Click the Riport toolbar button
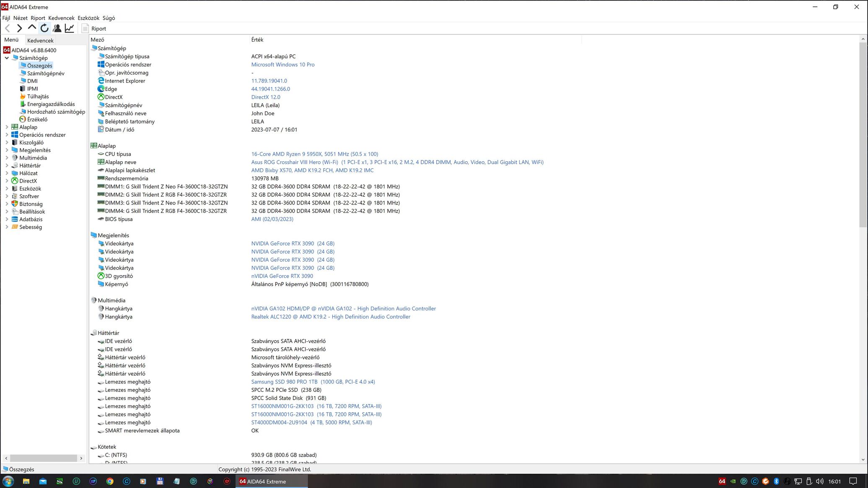This screenshot has height=488, width=868. [94, 28]
